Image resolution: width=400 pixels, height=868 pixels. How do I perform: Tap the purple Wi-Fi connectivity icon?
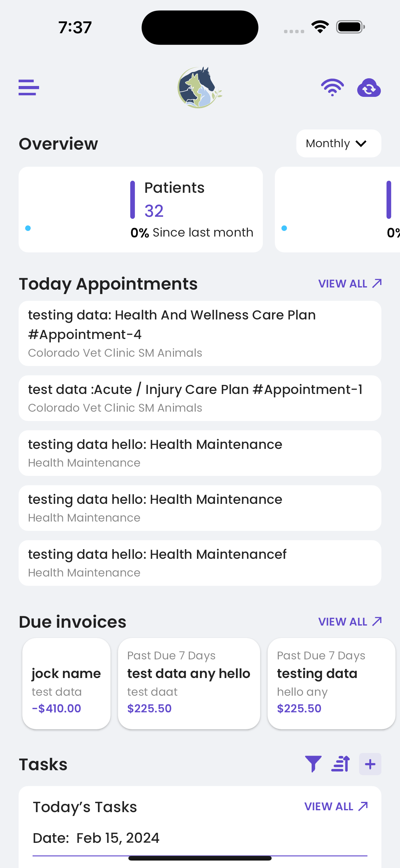[x=332, y=88]
